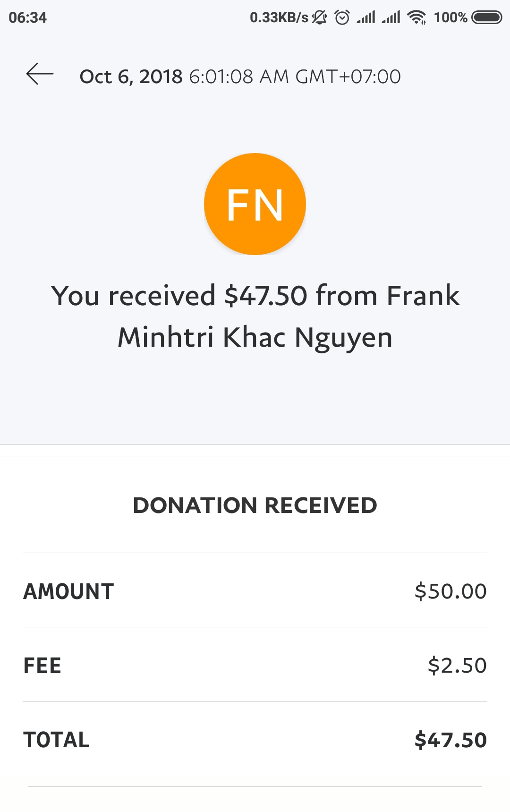Tap the muted notification bell icon
This screenshot has width=510, height=812.
[320, 17]
